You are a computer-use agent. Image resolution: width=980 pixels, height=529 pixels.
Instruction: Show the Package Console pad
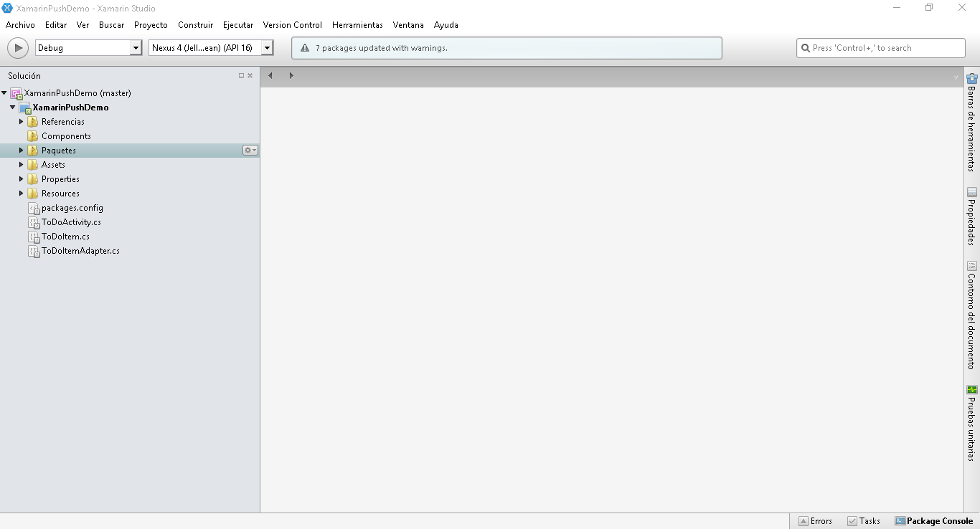click(x=934, y=521)
